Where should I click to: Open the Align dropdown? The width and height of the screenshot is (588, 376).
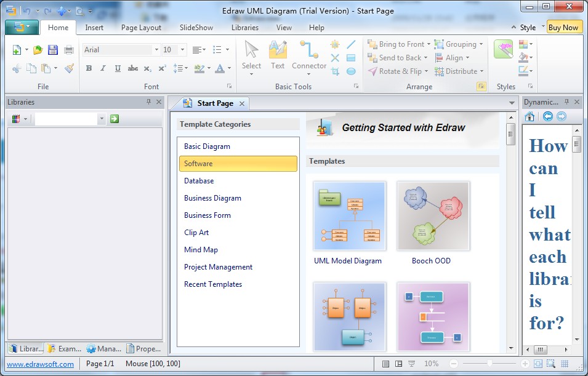(467, 58)
